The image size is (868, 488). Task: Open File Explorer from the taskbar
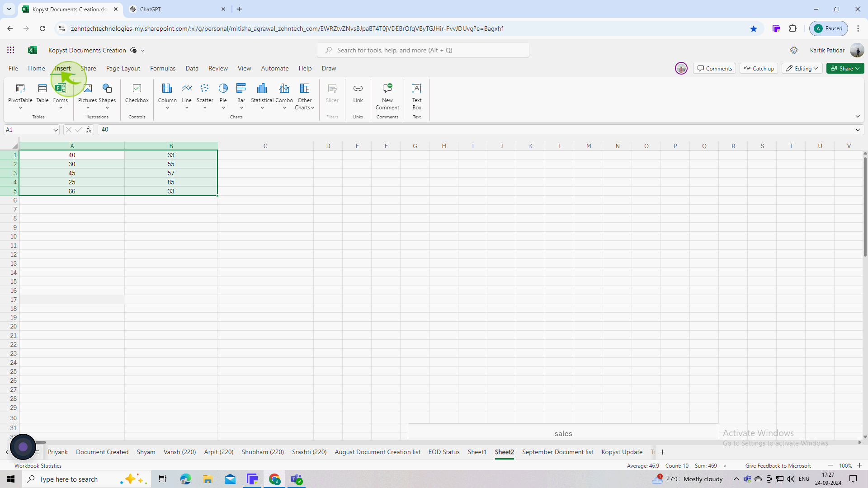[208, 479]
